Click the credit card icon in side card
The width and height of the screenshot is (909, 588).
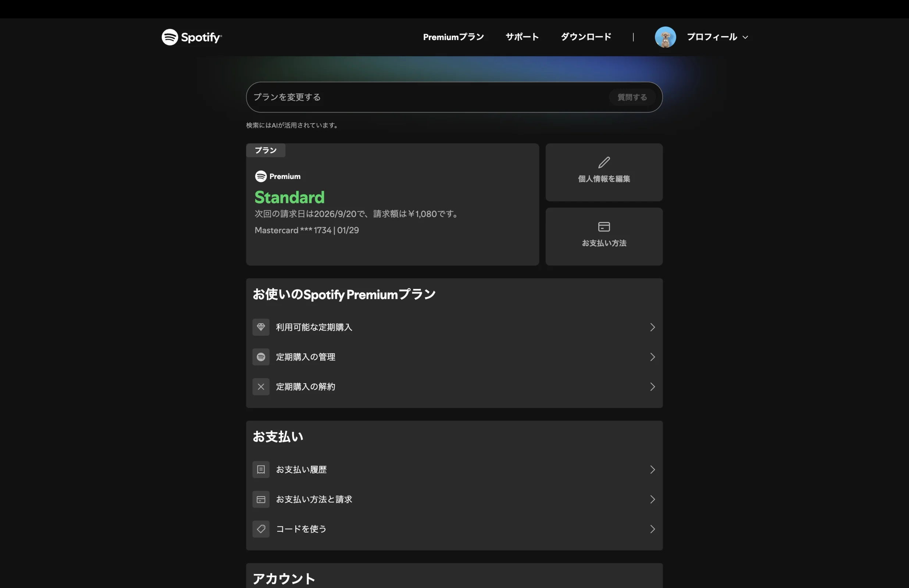[604, 227]
